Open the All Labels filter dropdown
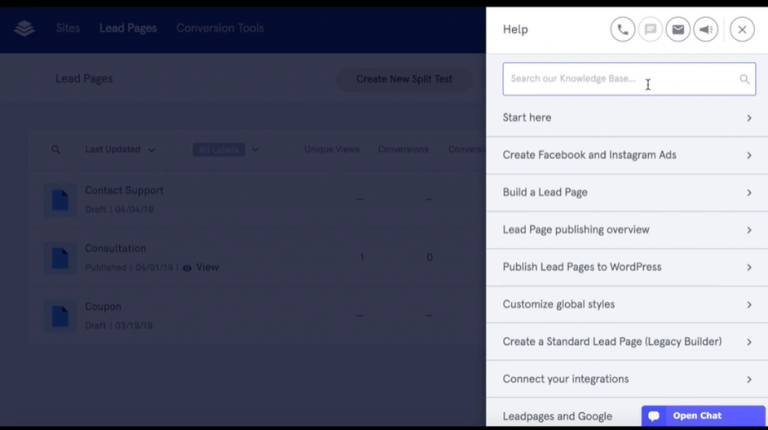Viewport: 768px width, 430px height. pos(226,150)
